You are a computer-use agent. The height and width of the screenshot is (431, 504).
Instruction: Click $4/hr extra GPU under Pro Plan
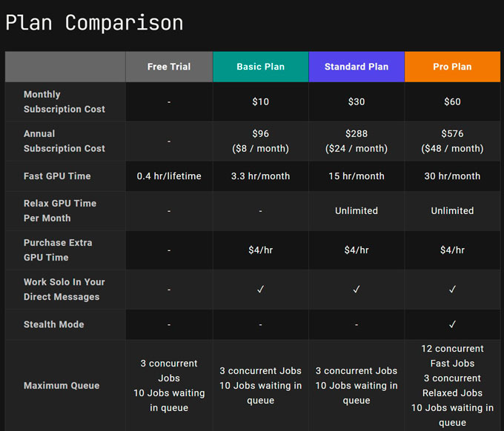pyautogui.click(x=452, y=250)
